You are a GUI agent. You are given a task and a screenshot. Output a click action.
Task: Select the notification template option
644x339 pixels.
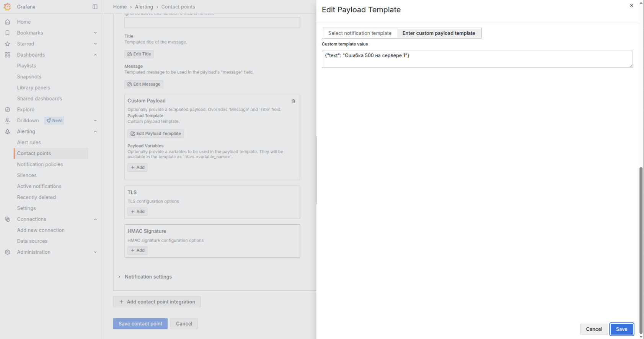coord(360,33)
